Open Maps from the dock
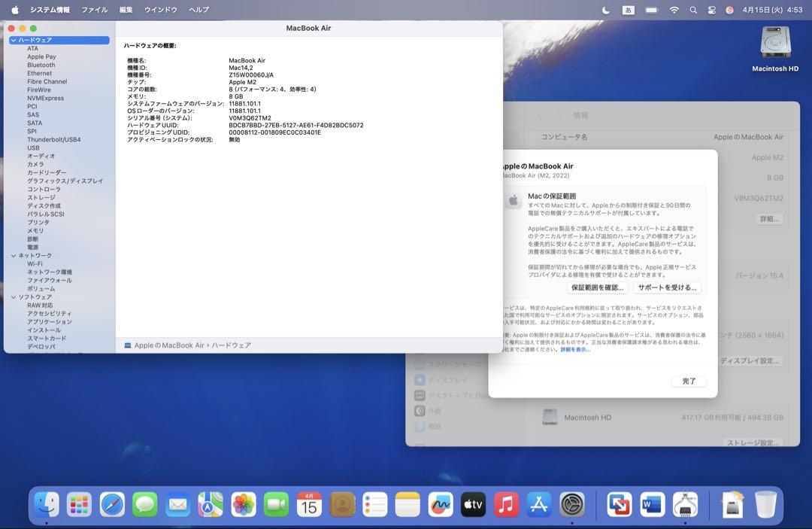812x529 pixels. point(211,505)
